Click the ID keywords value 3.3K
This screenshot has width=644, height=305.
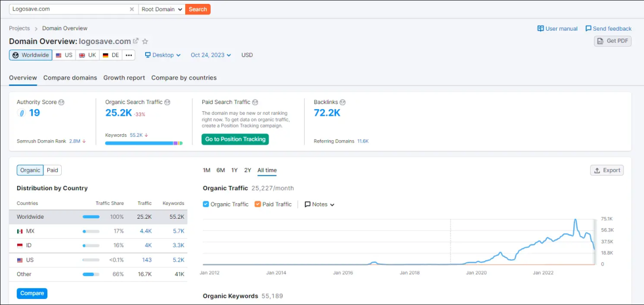[179, 245]
